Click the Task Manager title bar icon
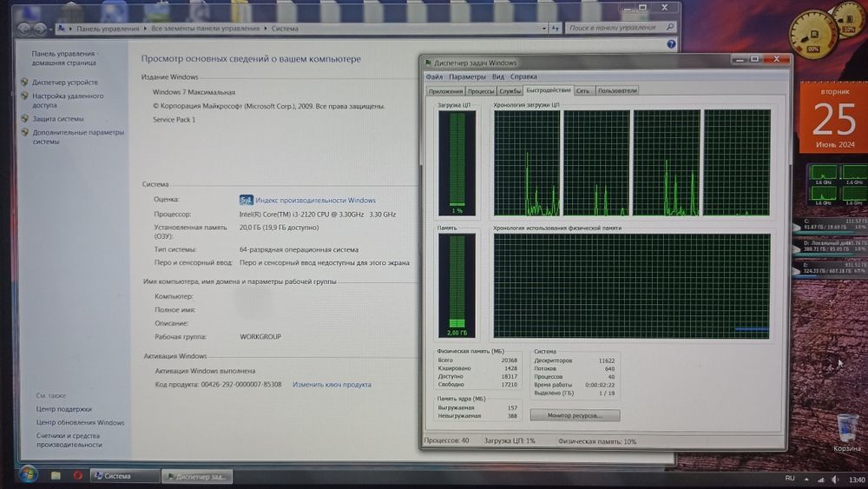868x489 pixels. 428,63
